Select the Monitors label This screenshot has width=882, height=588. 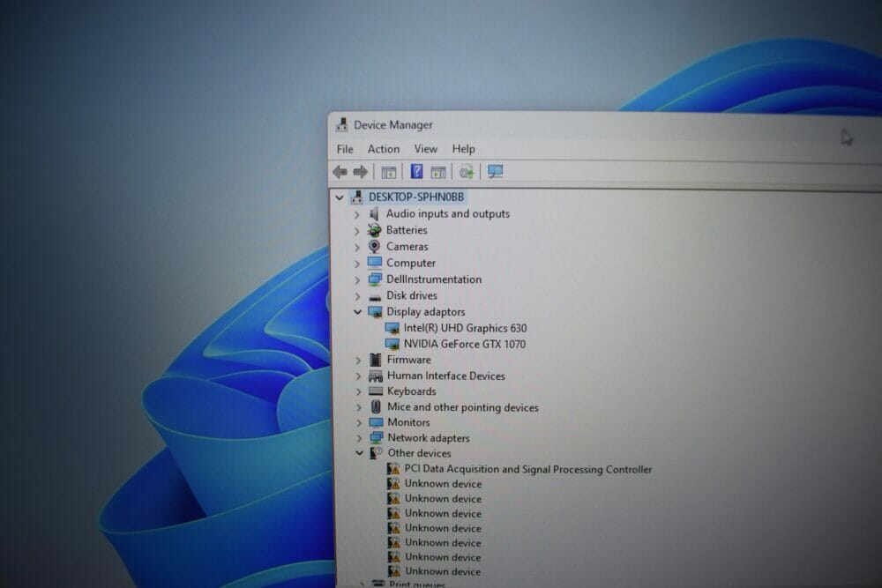tap(408, 422)
